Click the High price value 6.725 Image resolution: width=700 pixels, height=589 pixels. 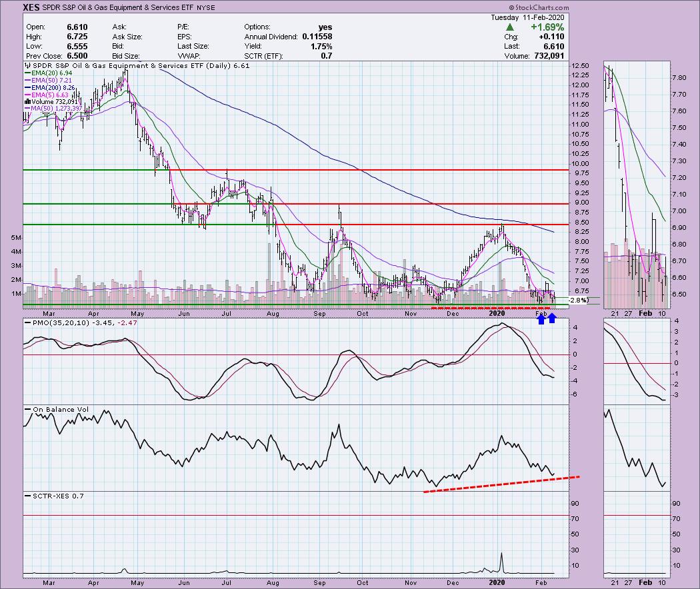point(77,37)
